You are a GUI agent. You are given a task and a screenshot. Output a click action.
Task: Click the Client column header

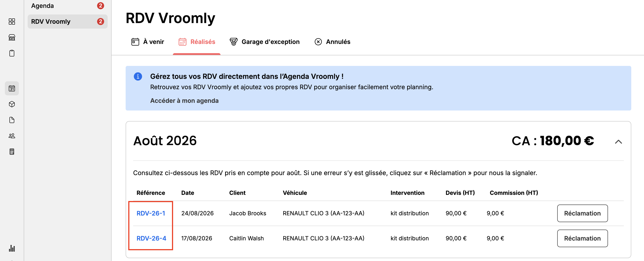pos(237,193)
